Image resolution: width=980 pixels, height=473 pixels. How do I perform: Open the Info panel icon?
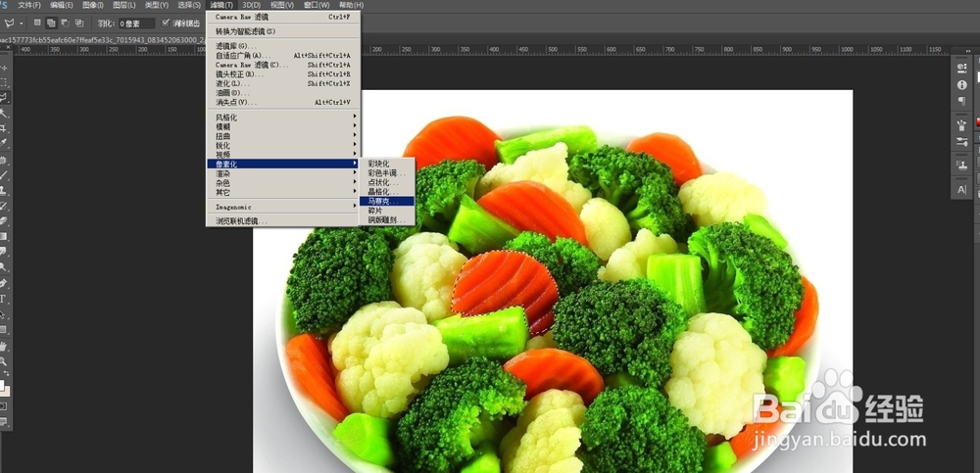click(x=962, y=84)
